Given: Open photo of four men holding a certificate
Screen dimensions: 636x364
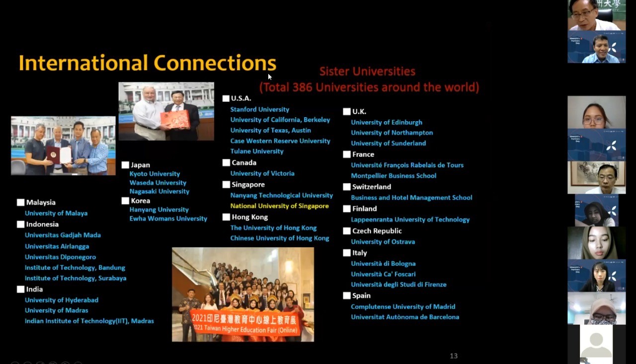Looking at the screenshot, I should point(63,146).
